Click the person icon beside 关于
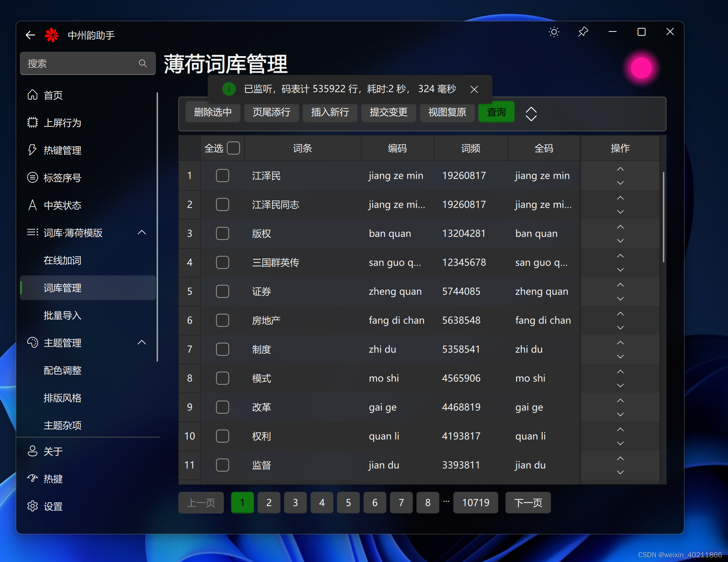 [x=33, y=451]
